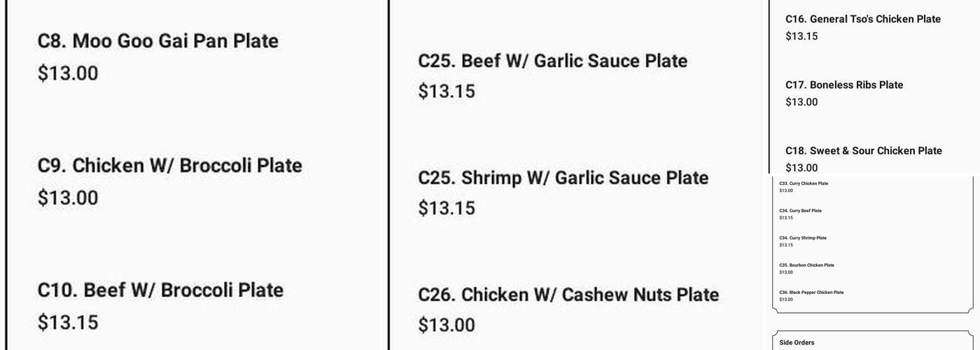Select the Curry Shrimp Plate entry
Viewport: 980px width, 350px height.
(x=803, y=238)
